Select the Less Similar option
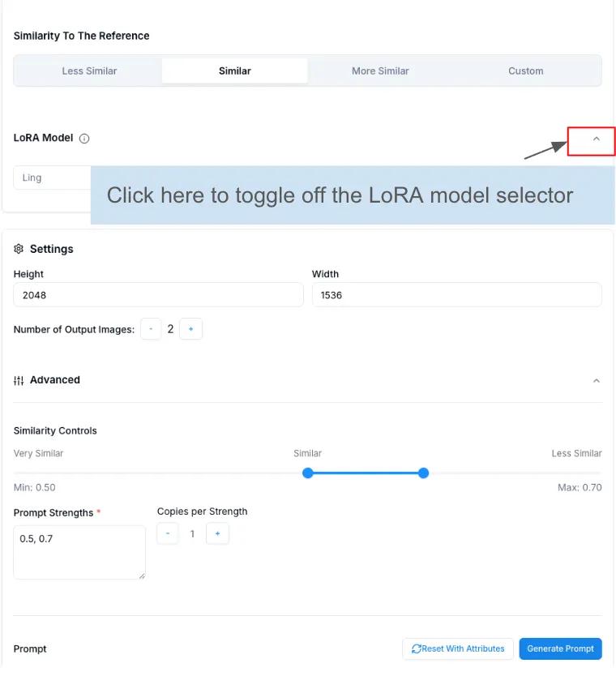The height and width of the screenshot is (676, 616). (x=89, y=71)
